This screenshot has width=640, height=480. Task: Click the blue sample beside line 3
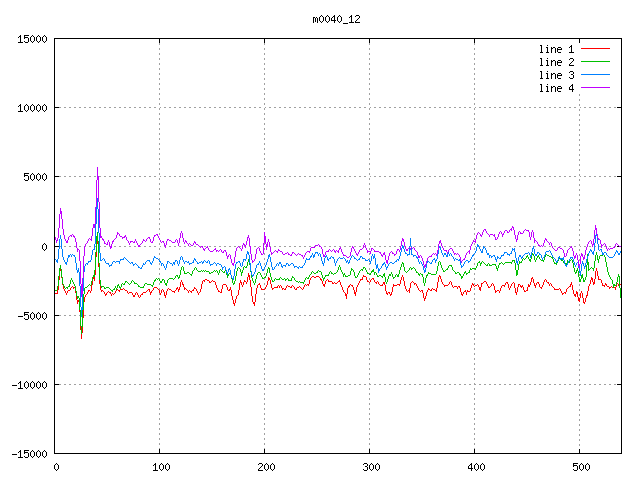[x=596, y=75]
